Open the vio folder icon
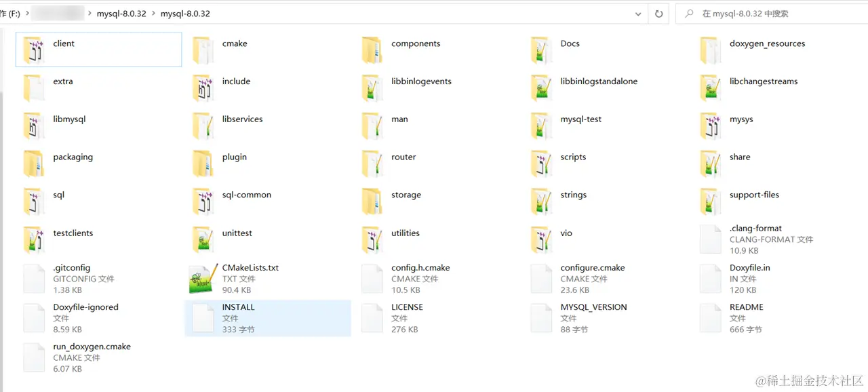The image size is (868, 392). [x=541, y=240]
